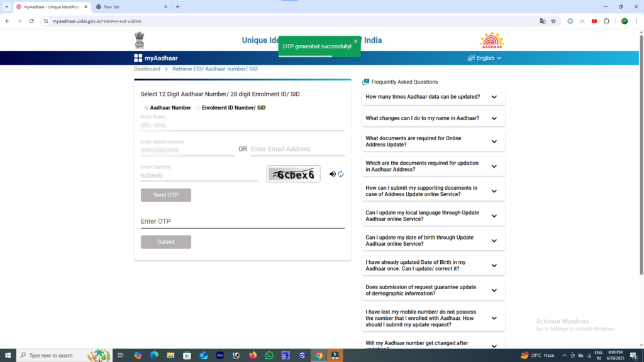Screen dimensions: 644x362
Task: Open the tab search dropdown arrow
Action: [x=6, y=7]
